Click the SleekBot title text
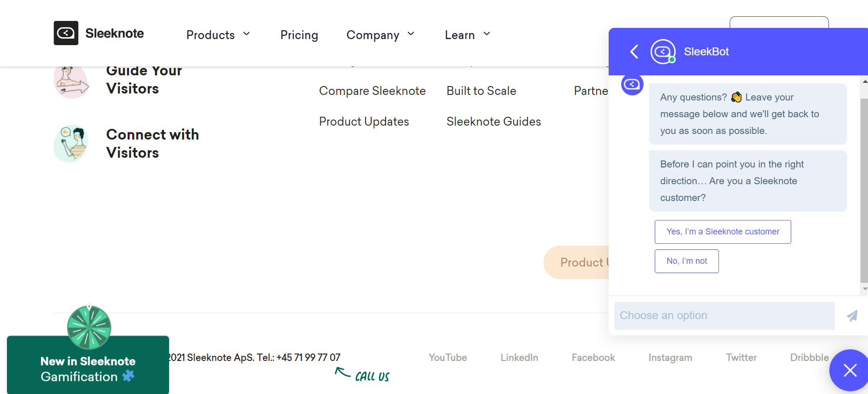The image size is (868, 394). [x=706, y=52]
